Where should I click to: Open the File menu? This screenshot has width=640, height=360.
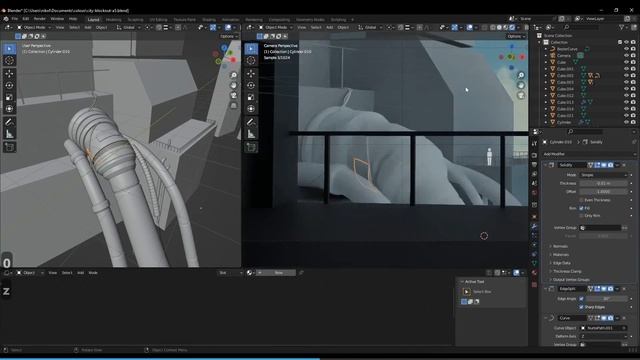tap(15, 19)
